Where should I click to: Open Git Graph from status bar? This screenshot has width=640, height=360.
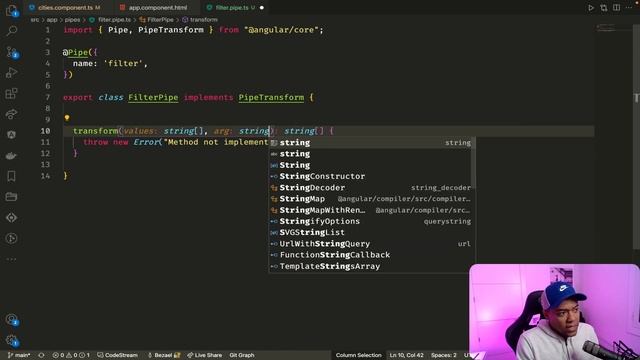tap(242, 355)
